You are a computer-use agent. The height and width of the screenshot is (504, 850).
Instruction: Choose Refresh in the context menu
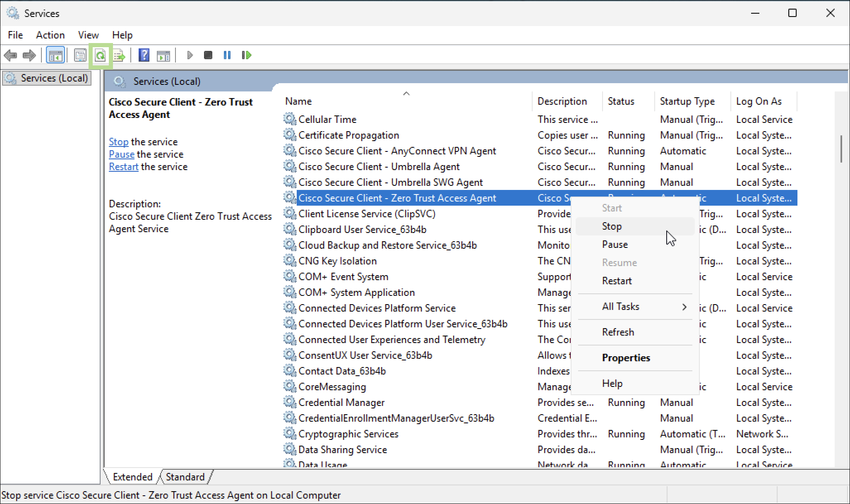pyautogui.click(x=635, y=332)
